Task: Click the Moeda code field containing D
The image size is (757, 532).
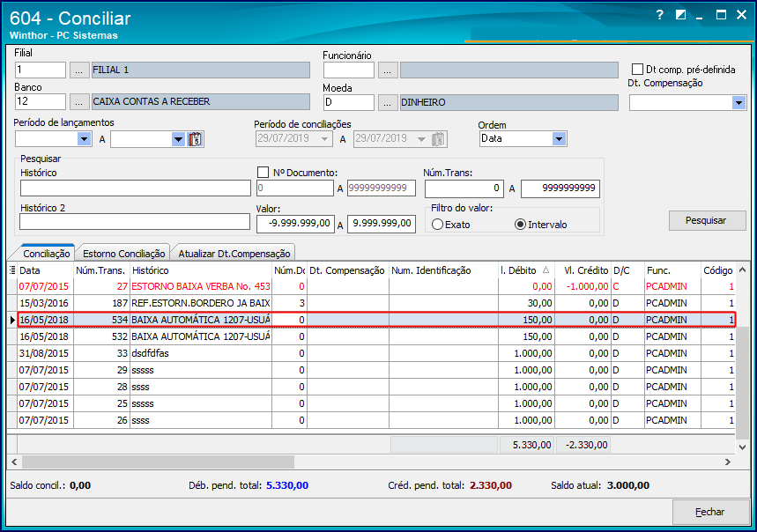Action: (349, 102)
